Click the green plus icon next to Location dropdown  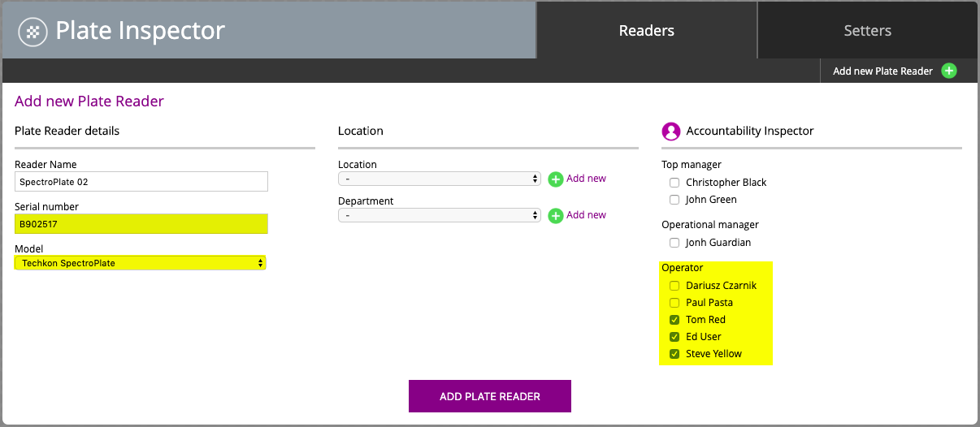[556, 179]
